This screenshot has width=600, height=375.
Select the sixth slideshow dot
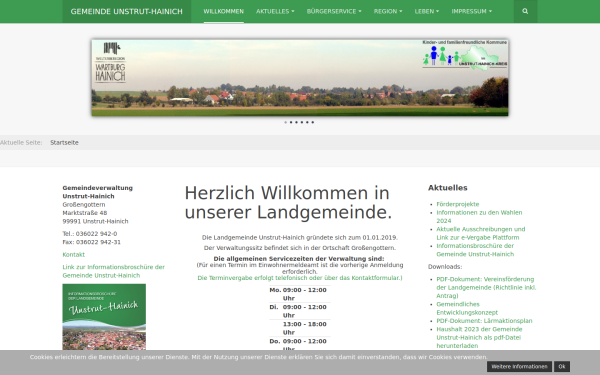pos(313,122)
